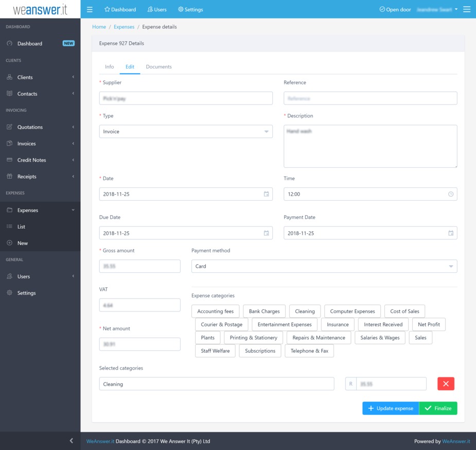476x450 pixels.
Task: Open Users in the top navigation bar
Action: coord(157,9)
